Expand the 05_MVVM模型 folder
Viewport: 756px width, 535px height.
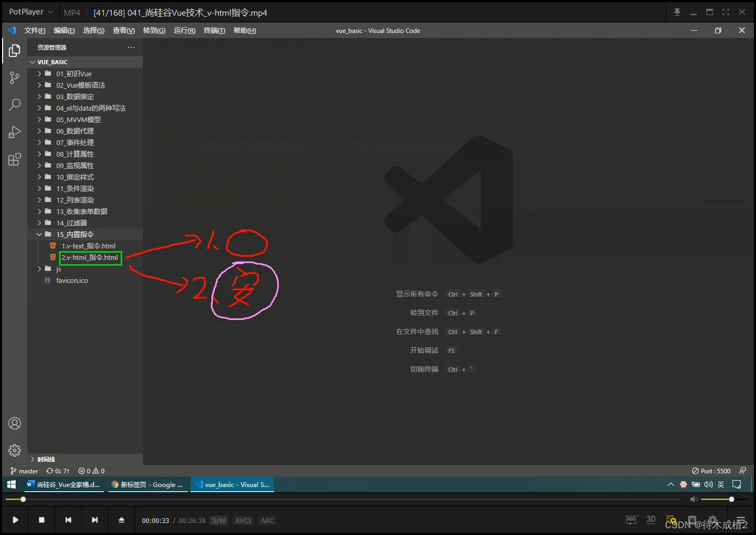(x=85, y=120)
